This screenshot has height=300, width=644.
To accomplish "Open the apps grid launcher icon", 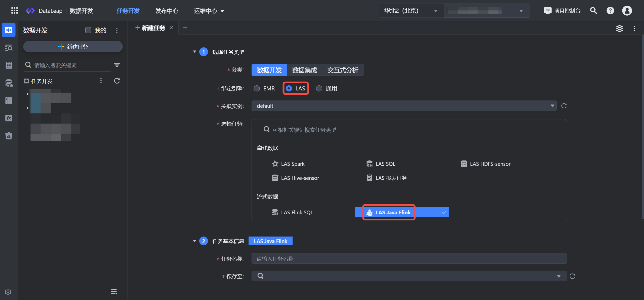I will pyautogui.click(x=15, y=11).
